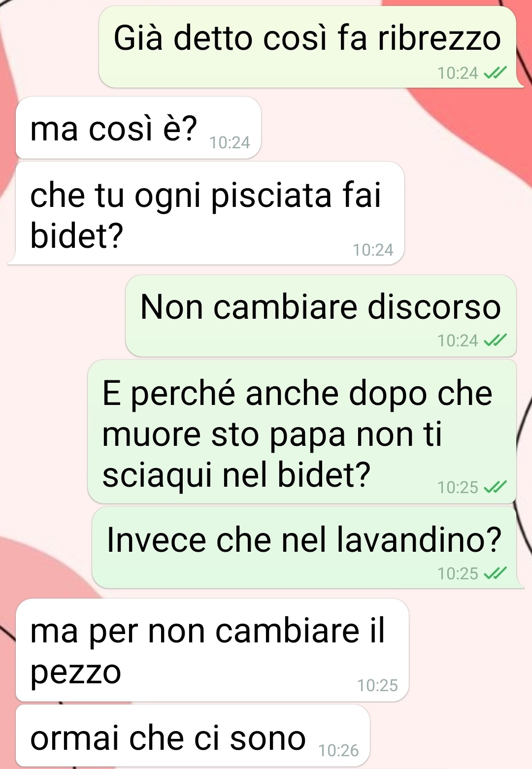Select the message 'che tu ogni pisciata fai bidet?'

coord(206,213)
